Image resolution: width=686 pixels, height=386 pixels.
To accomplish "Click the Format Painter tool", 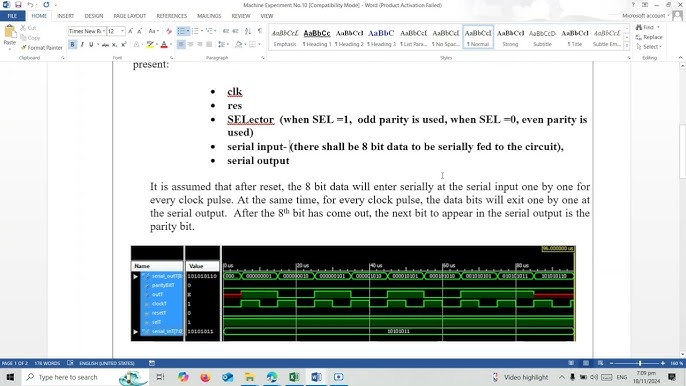I will (42, 48).
